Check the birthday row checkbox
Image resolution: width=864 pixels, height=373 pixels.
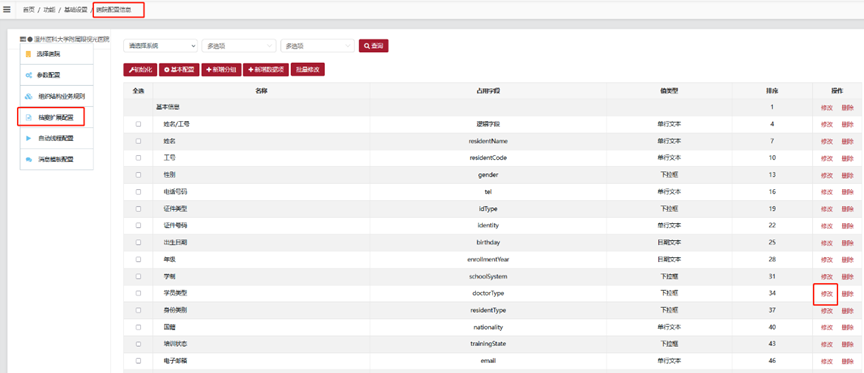(138, 242)
